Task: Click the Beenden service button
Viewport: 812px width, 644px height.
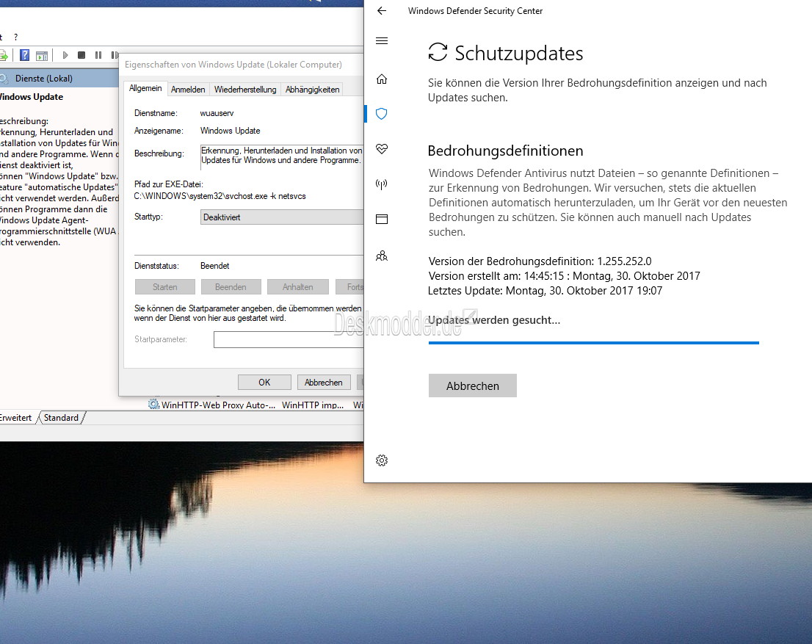Action: coord(231,286)
